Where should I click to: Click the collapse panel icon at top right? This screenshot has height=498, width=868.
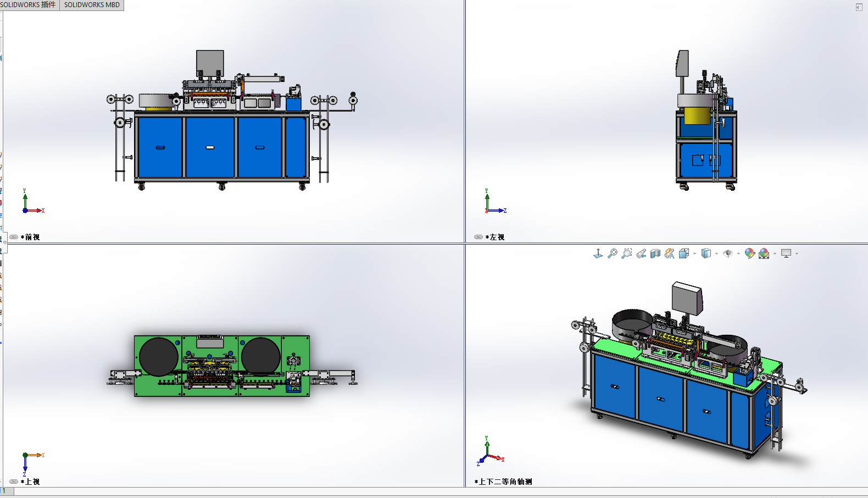tap(859, 7)
